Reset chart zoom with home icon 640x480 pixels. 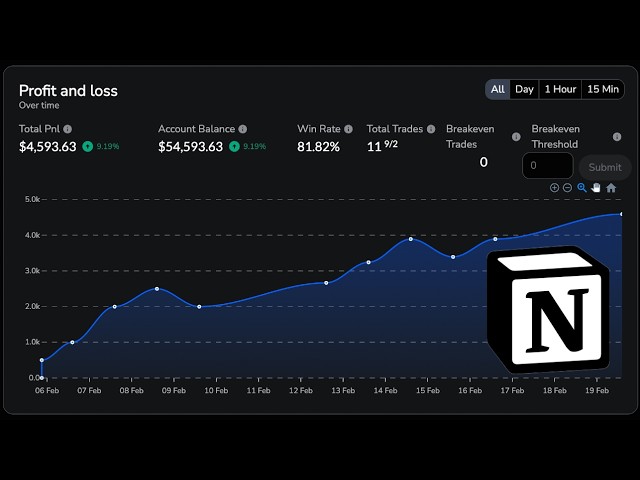611,188
